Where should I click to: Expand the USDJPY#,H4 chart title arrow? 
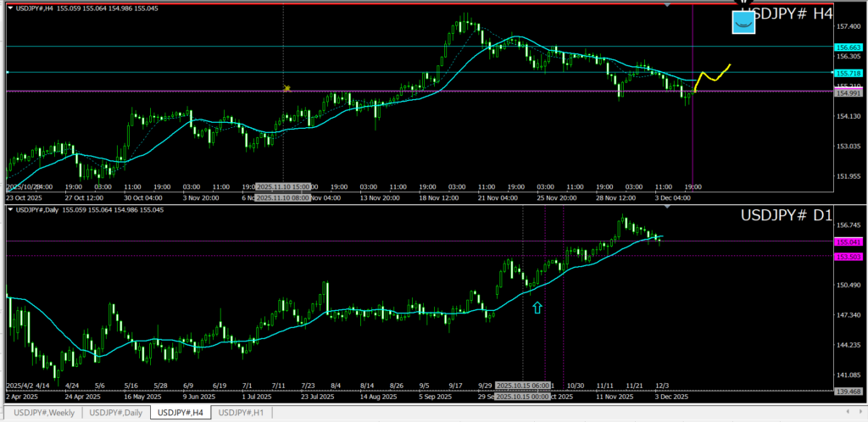pos(9,8)
